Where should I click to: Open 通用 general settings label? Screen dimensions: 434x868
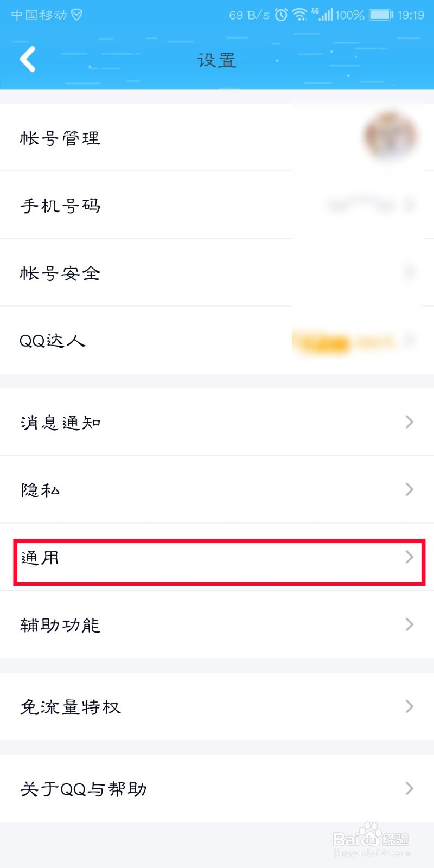[x=40, y=558]
